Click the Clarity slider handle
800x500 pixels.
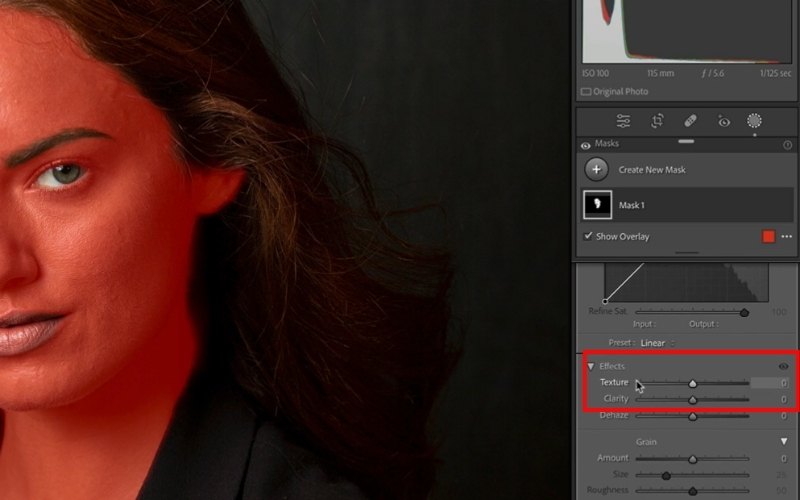tap(692, 400)
